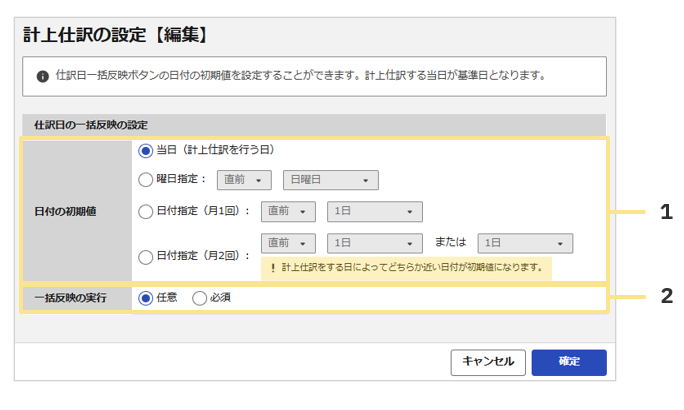Expand the 直前 dropdown for 月1回

point(288,212)
